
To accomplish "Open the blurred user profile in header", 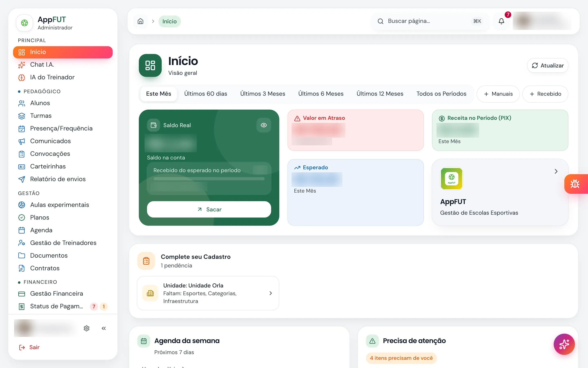I will point(542,21).
